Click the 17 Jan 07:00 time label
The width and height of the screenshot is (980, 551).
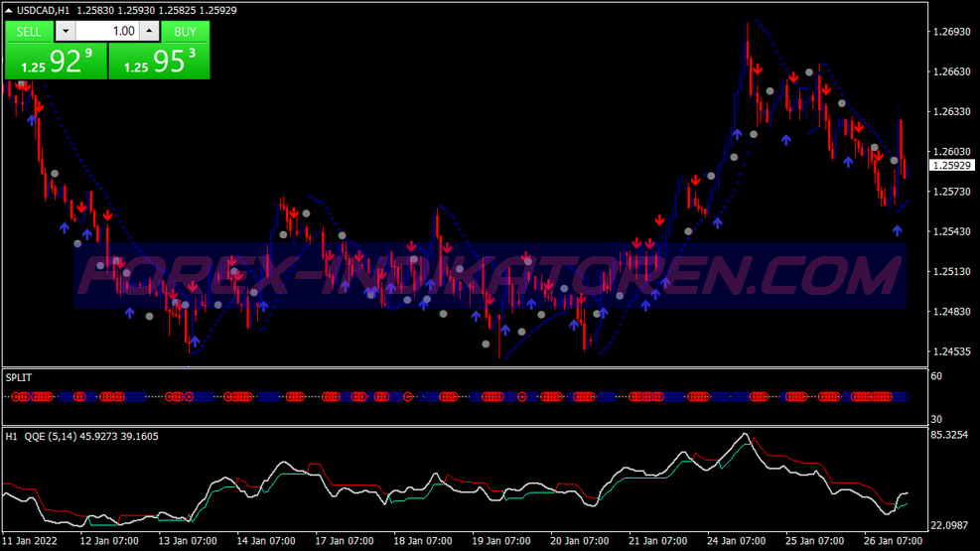pyautogui.click(x=345, y=541)
